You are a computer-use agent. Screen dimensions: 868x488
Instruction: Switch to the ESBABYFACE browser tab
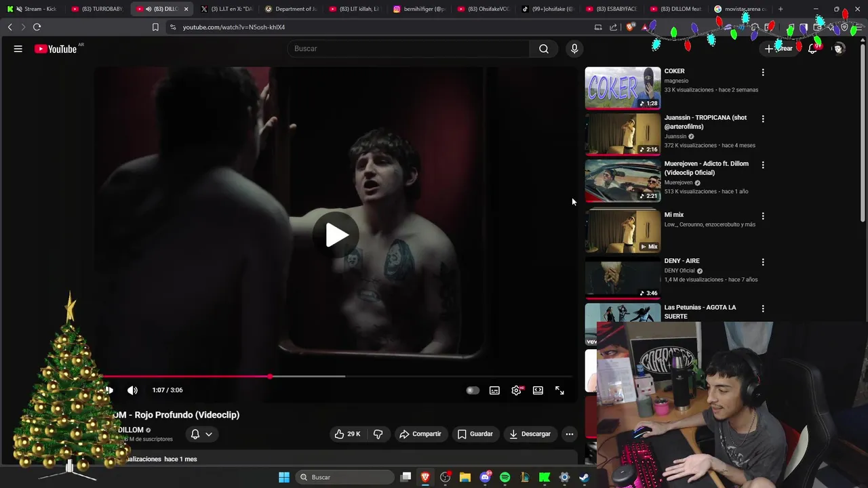(x=612, y=9)
